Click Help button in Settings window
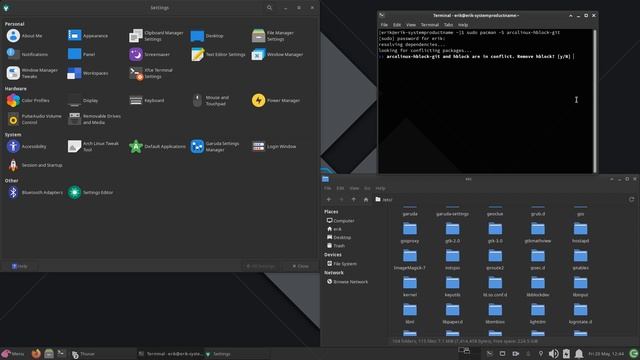Screen dimensions: 640x360 pyautogui.click(x=20, y=266)
